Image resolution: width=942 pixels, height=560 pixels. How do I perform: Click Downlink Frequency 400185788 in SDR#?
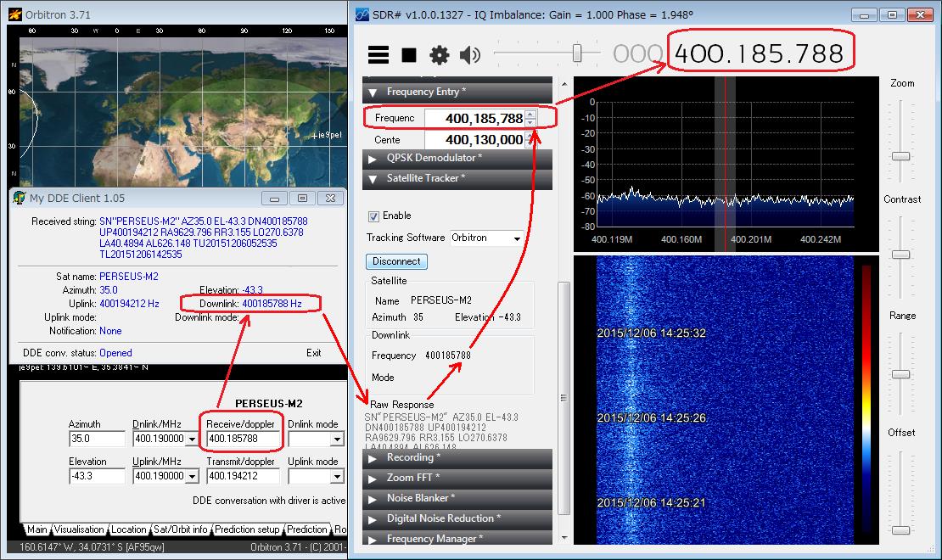pyautogui.click(x=447, y=356)
